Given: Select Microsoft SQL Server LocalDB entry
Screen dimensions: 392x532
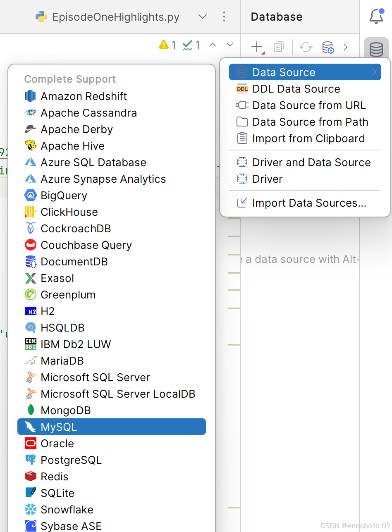Looking at the screenshot, I should (112, 394).
